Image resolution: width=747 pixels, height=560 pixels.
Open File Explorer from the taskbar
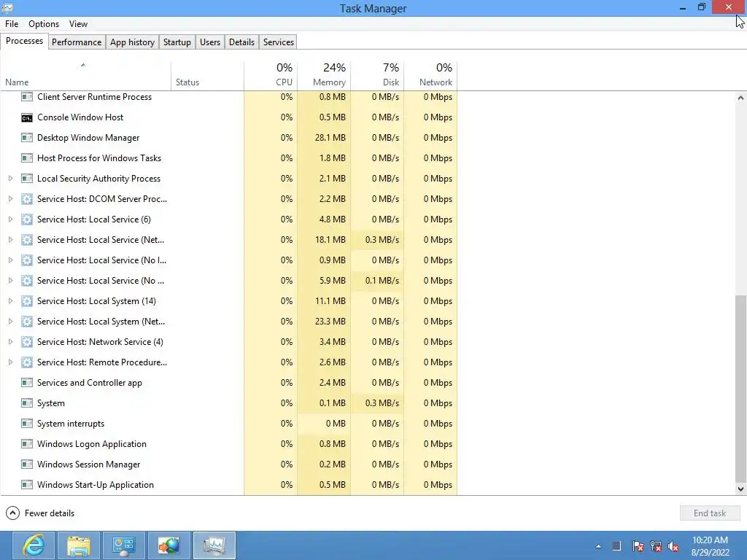79,545
